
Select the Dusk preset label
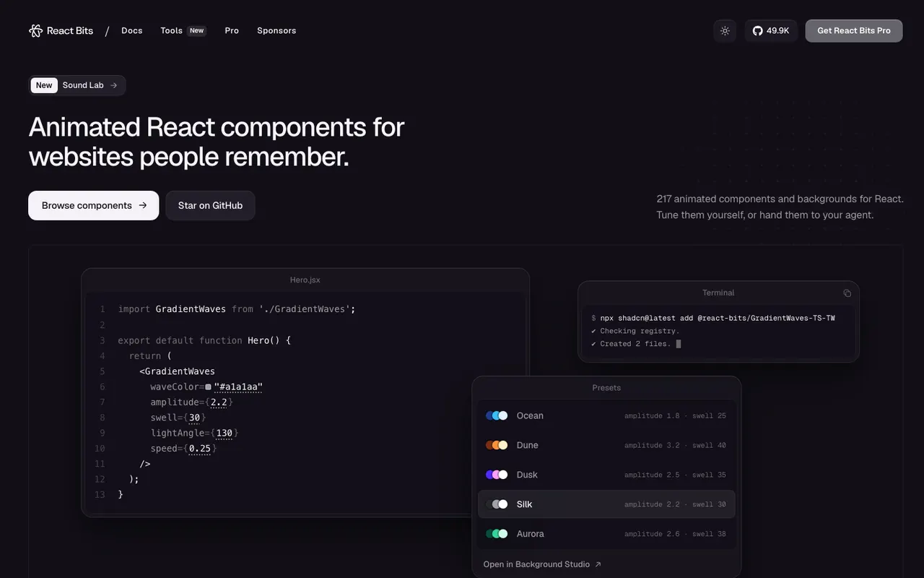[527, 475]
